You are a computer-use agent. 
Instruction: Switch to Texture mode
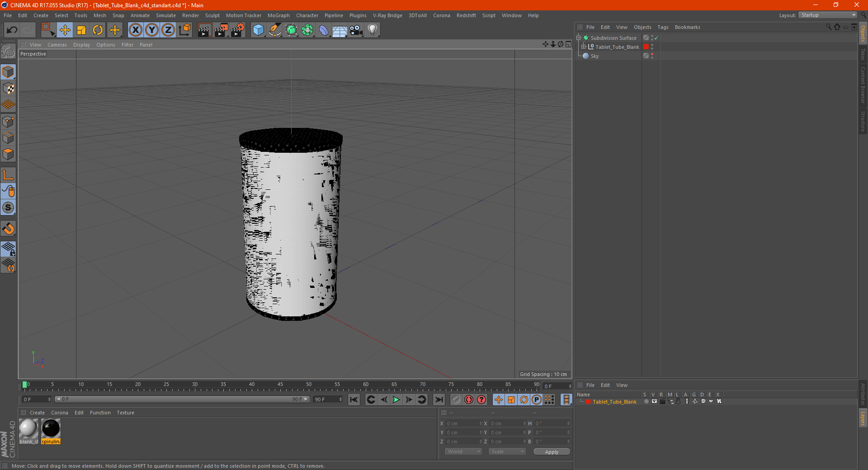click(8, 89)
